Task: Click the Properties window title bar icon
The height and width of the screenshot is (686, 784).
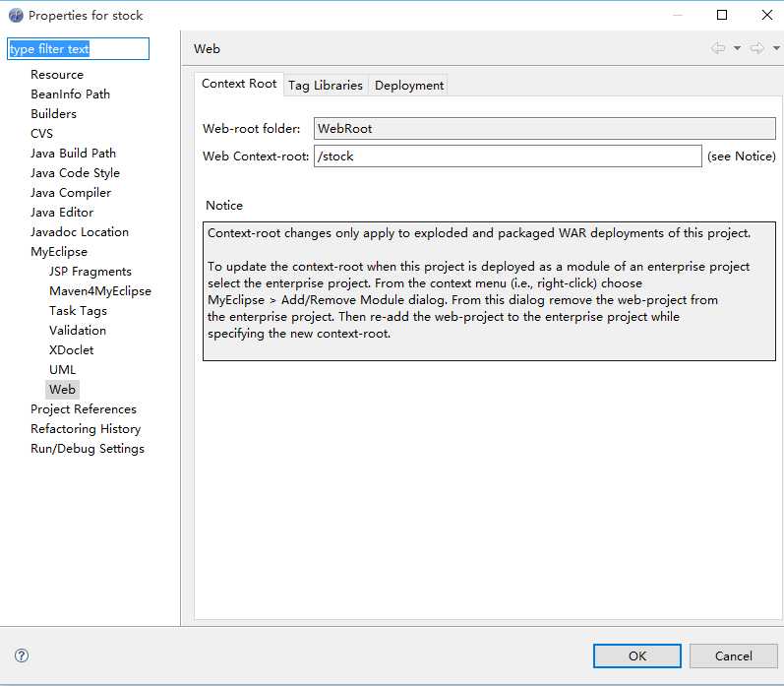Action: [15, 15]
